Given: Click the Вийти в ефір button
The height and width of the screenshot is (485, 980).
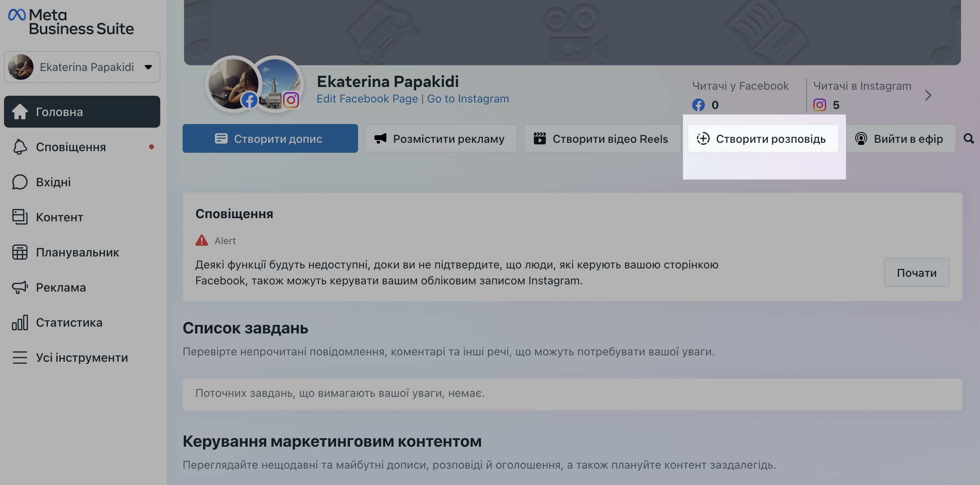Looking at the screenshot, I should [x=900, y=138].
